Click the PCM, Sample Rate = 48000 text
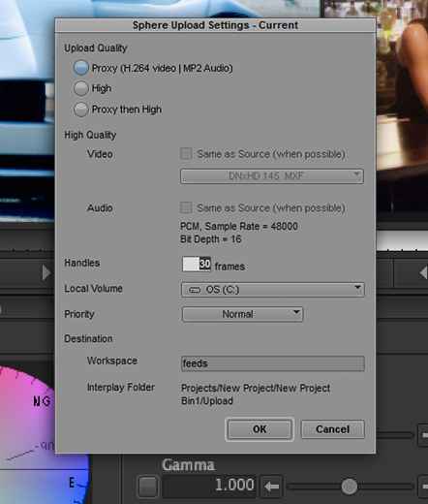 [x=239, y=226]
